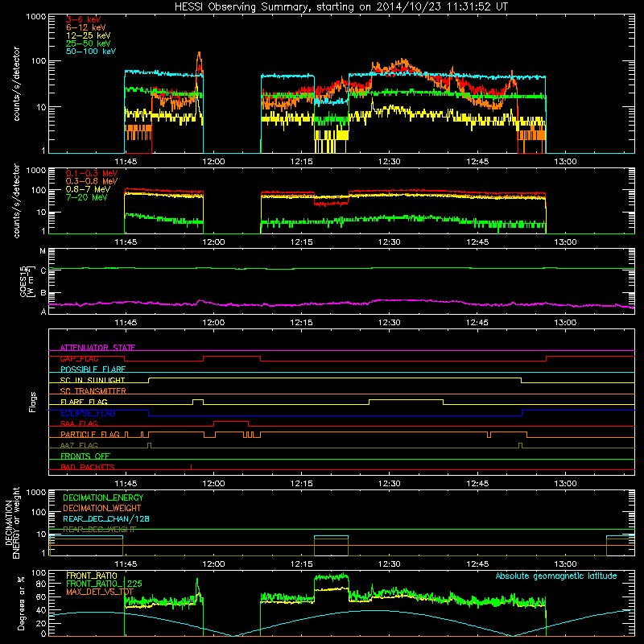Click the GAP_FLAG label
Image resolution: width=644 pixels, height=644 pixels.
pyautogui.click(x=79, y=358)
